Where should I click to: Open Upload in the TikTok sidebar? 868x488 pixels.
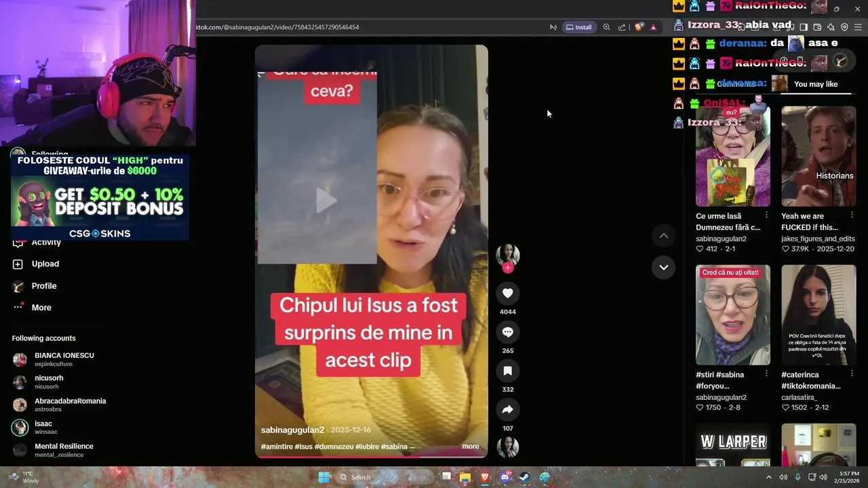click(45, 264)
